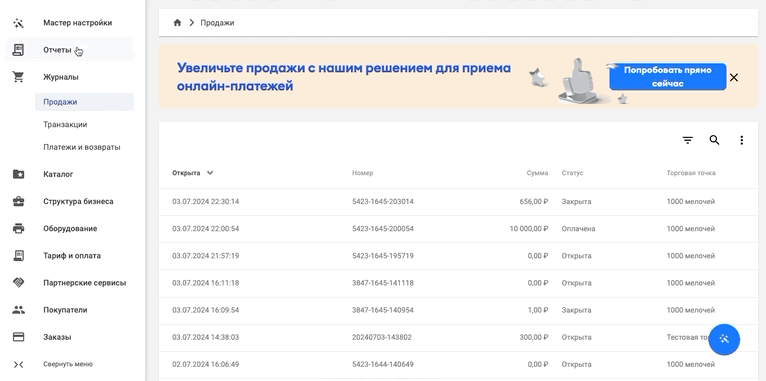
Task: Click the Продажи breadcrumb link
Action: (x=217, y=22)
